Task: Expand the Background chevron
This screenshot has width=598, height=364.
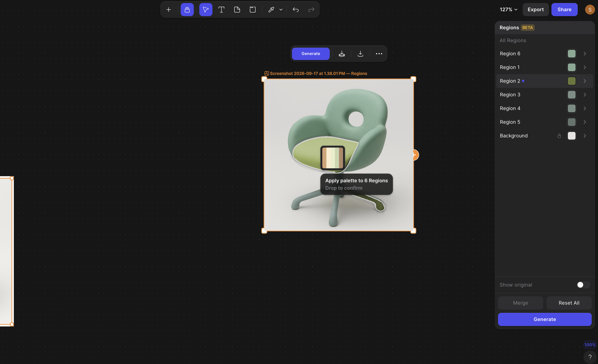Action: [585, 136]
